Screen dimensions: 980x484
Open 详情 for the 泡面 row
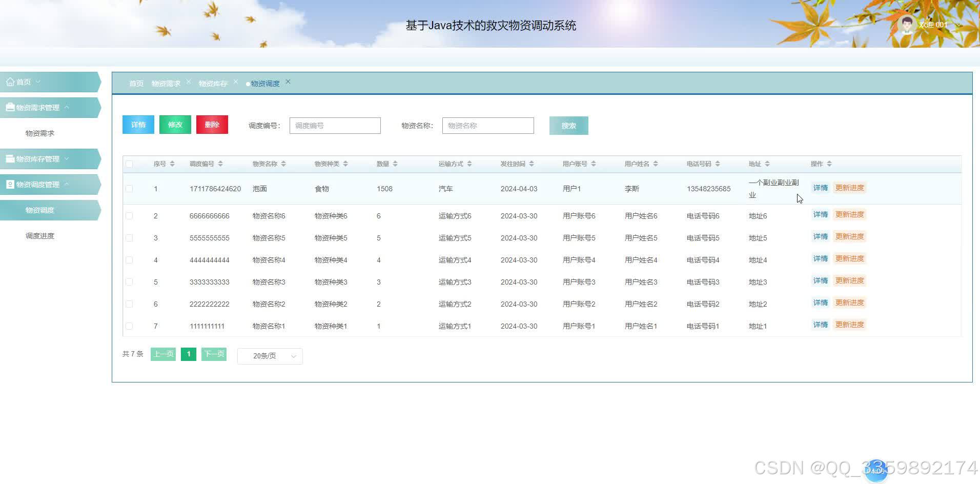(x=821, y=188)
